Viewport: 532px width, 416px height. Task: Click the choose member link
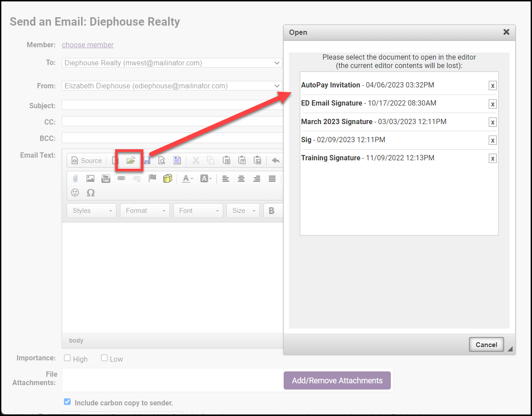point(88,45)
